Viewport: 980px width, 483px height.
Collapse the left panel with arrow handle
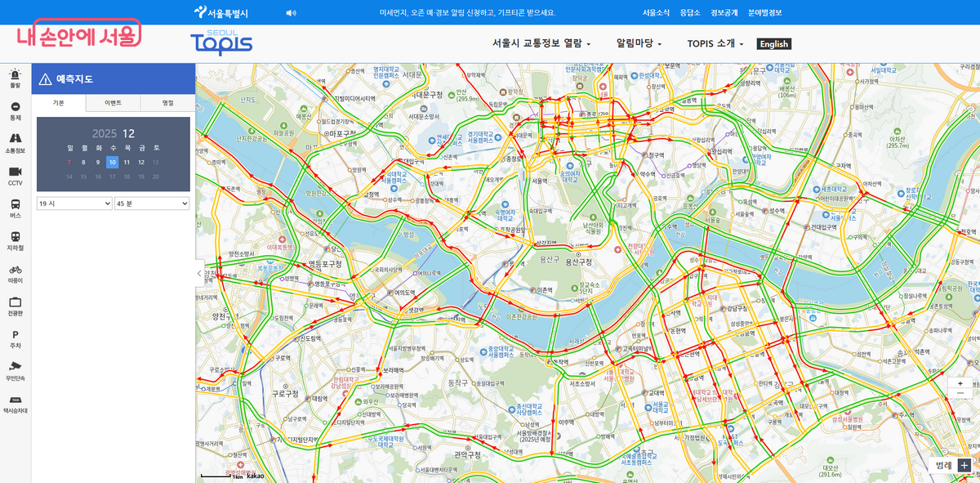click(200, 274)
